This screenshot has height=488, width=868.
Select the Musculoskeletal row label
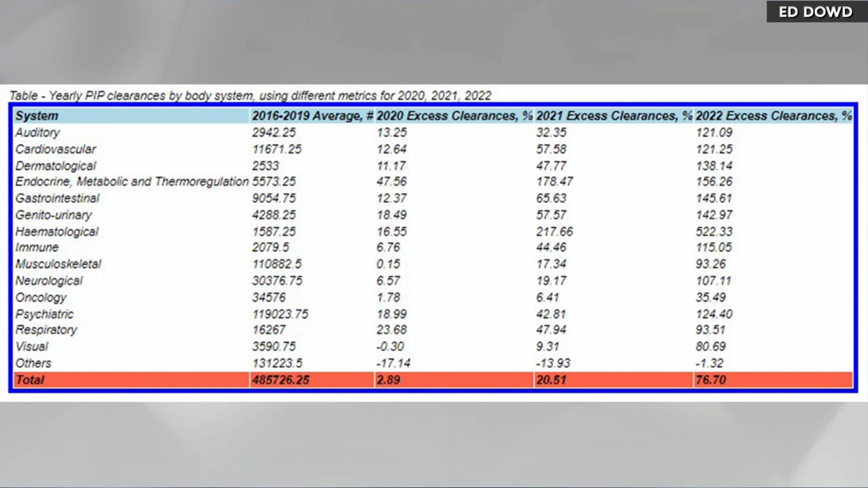pos(58,264)
